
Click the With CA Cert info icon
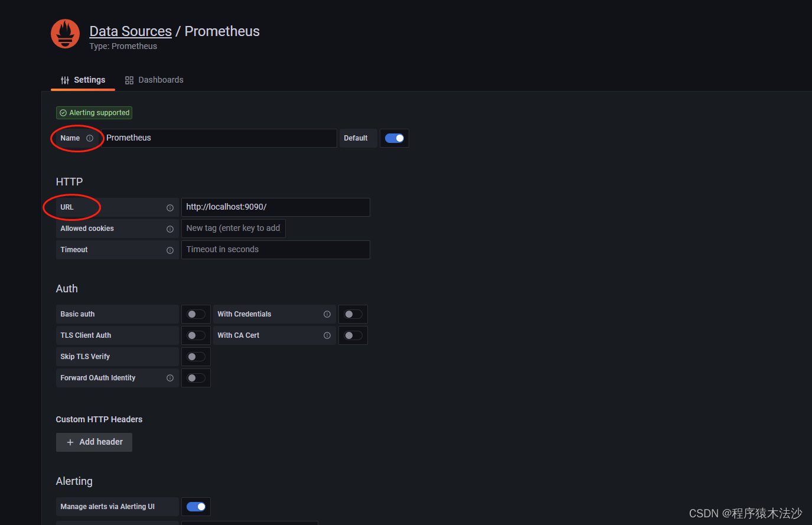pos(327,335)
